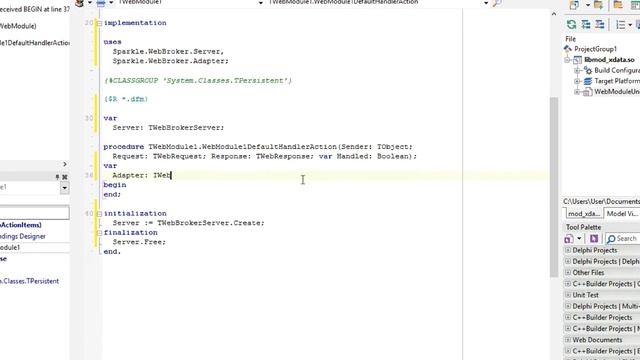Click the 'Adapter: TWeb' line in editor
This screenshot has height=360, width=640.
(x=142, y=176)
